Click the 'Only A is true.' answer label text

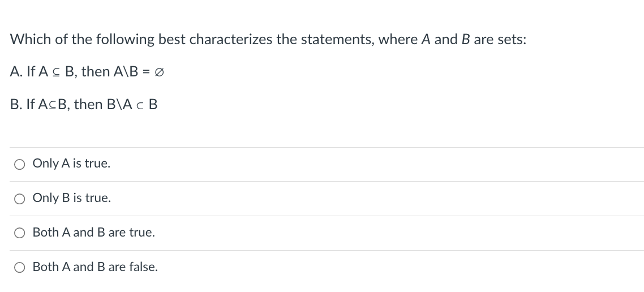pos(71,164)
